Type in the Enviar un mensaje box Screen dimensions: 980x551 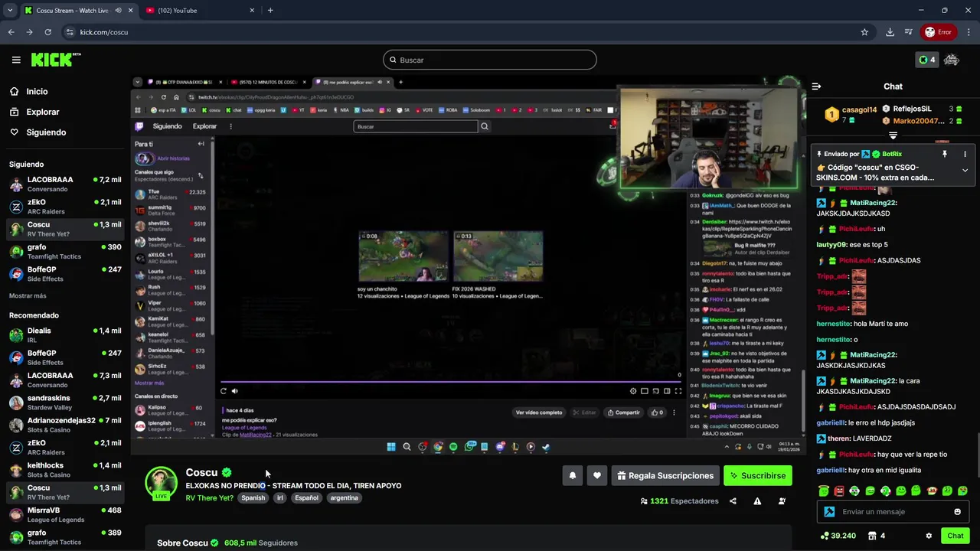coord(894,512)
